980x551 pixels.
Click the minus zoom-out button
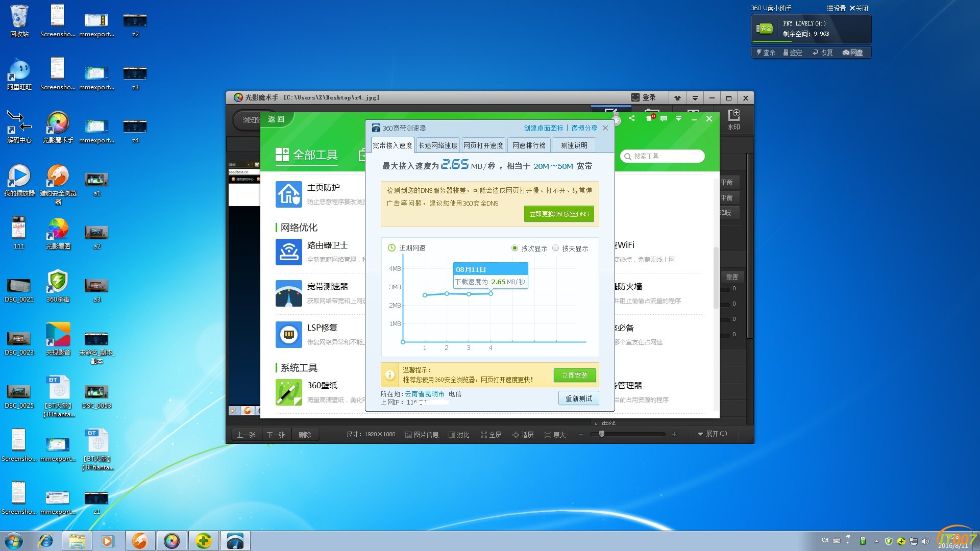click(x=581, y=434)
